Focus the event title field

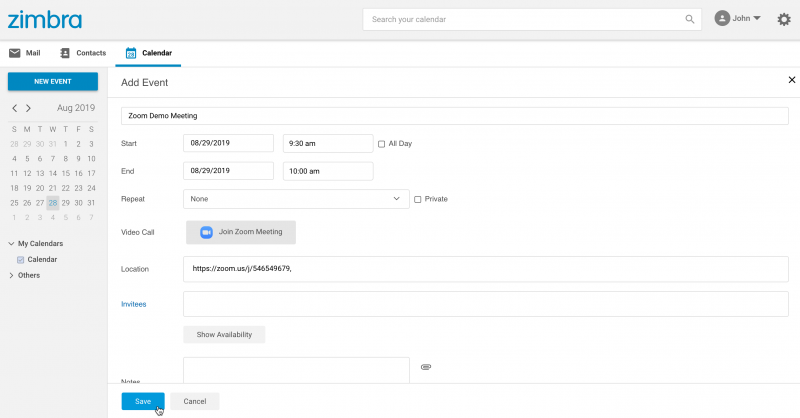455,116
